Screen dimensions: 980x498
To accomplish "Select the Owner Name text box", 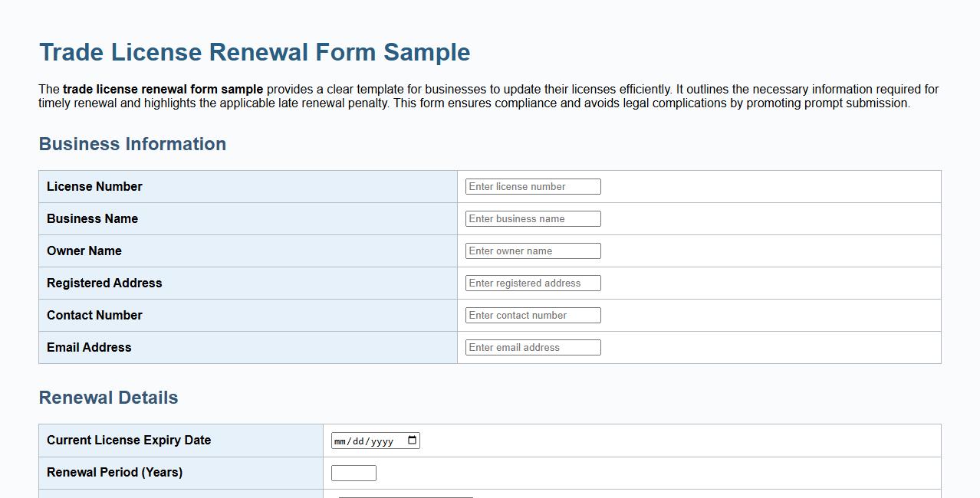I will click(x=532, y=251).
